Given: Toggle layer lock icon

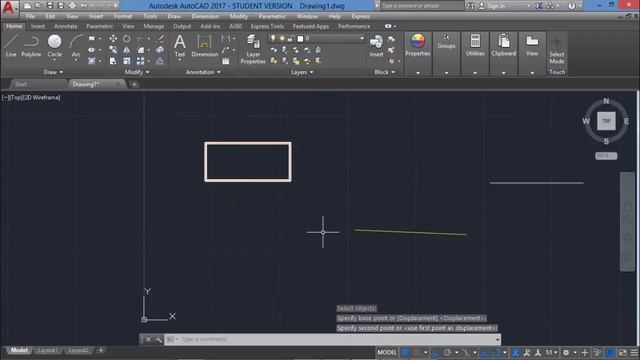Looking at the screenshot, I should pos(290,38).
